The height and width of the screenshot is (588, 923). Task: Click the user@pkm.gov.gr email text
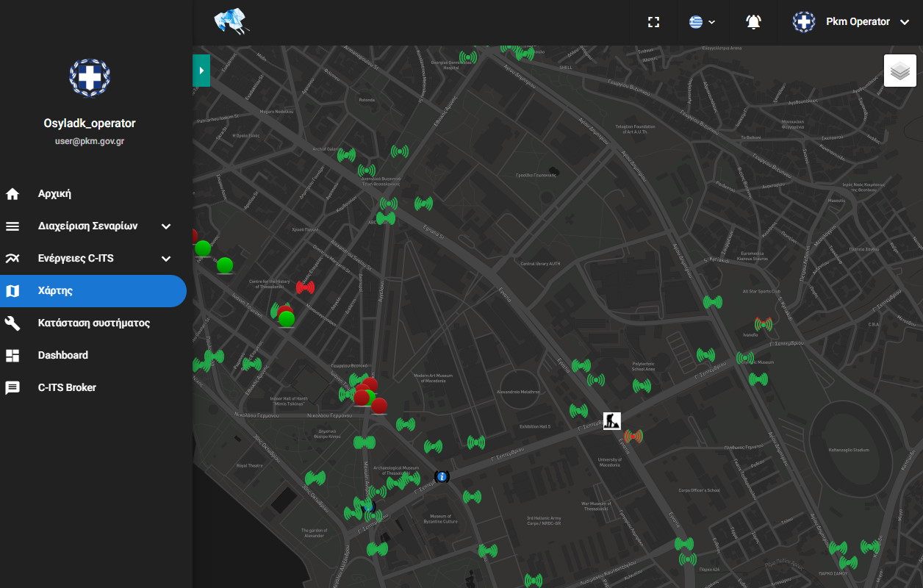click(x=90, y=141)
